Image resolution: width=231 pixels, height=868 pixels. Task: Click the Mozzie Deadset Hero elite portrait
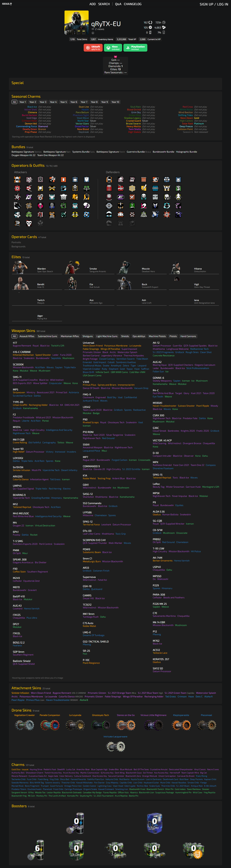click(125, 267)
